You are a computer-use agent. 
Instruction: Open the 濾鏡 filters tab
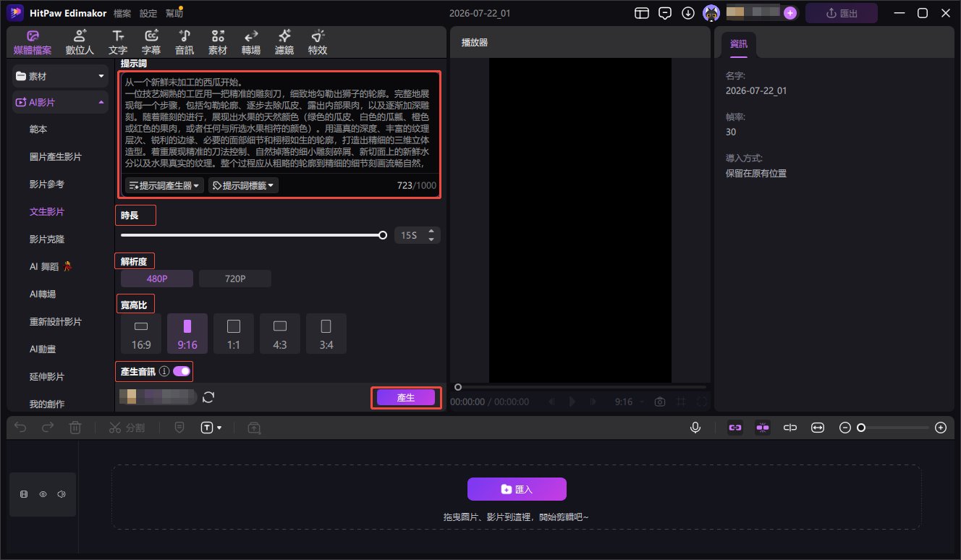point(284,43)
